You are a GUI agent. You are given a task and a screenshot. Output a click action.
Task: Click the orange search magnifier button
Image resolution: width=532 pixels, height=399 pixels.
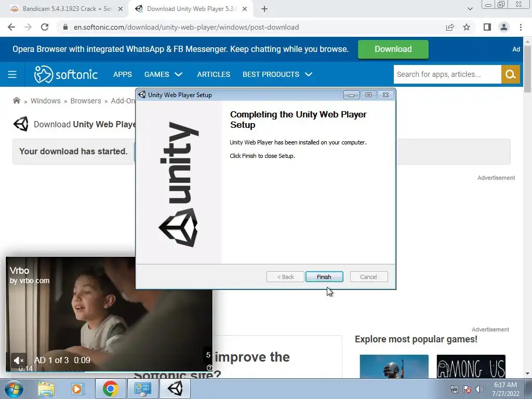pos(510,74)
